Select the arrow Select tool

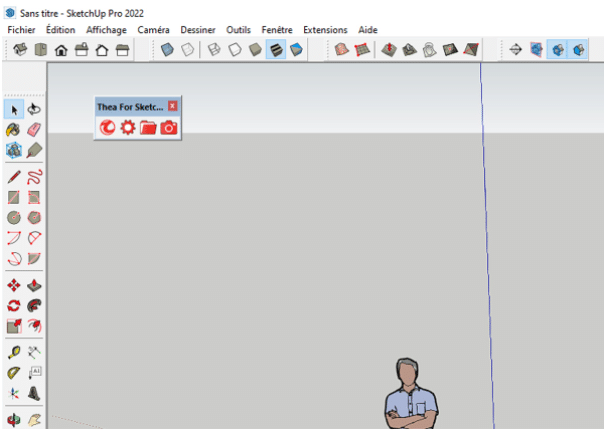click(14, 110)
